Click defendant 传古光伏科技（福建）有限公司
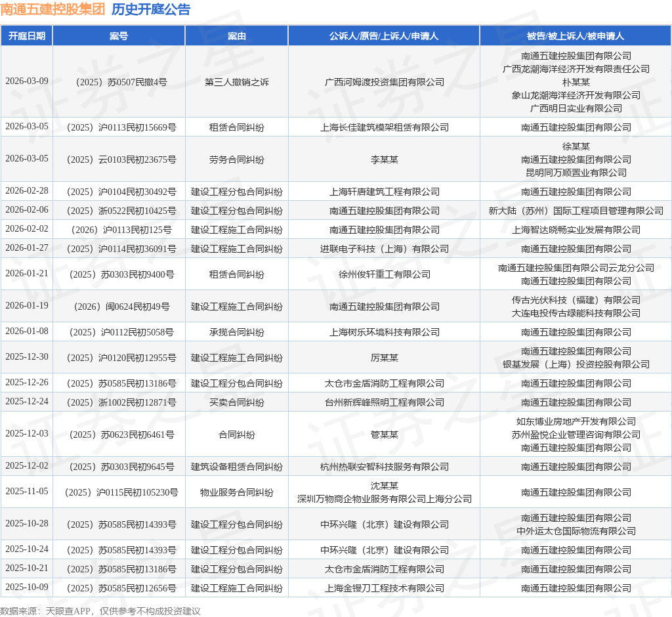 click(x=576, y=300)
